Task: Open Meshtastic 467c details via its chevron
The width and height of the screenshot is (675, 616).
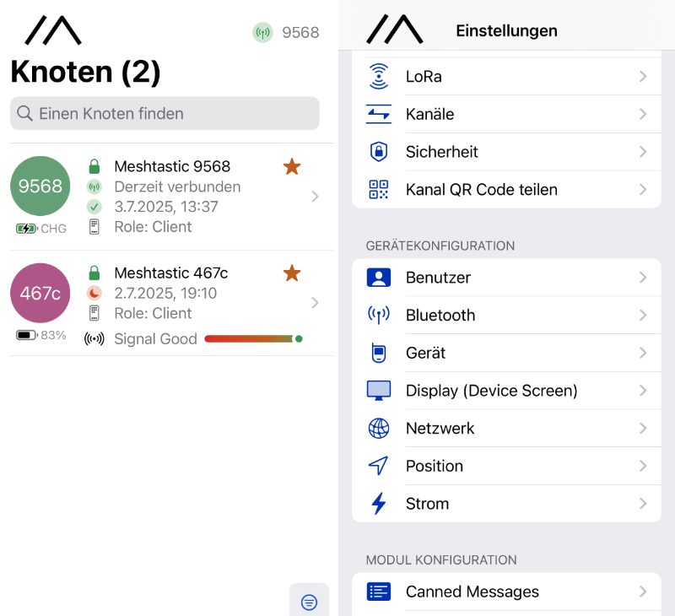Action: click(315, 303)
